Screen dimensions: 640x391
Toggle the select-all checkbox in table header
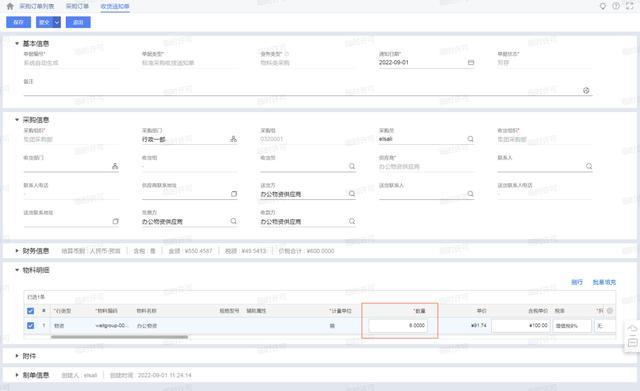click(30, 311)
